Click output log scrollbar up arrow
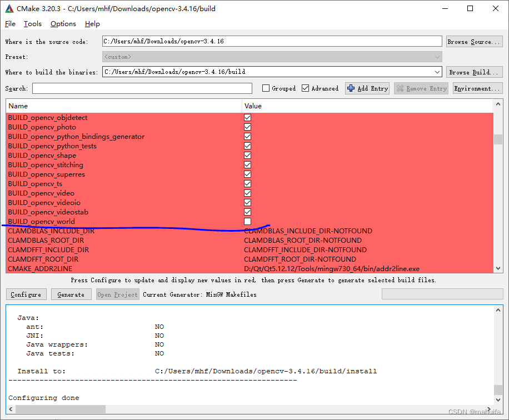The height and width of the screenshot is (420, 509). click(x=498, y=310)
